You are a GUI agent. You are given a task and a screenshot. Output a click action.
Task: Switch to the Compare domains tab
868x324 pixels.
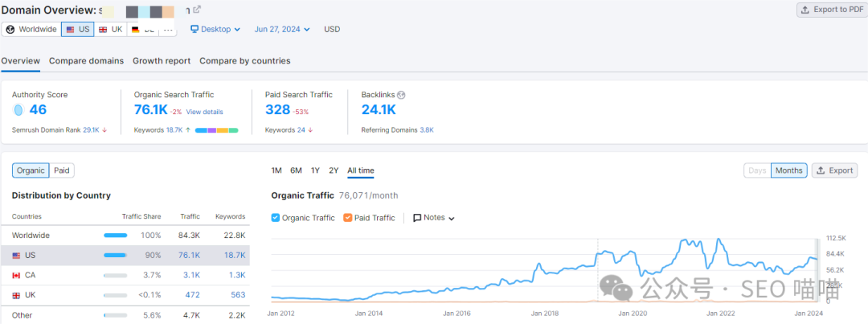coord(86,61)
